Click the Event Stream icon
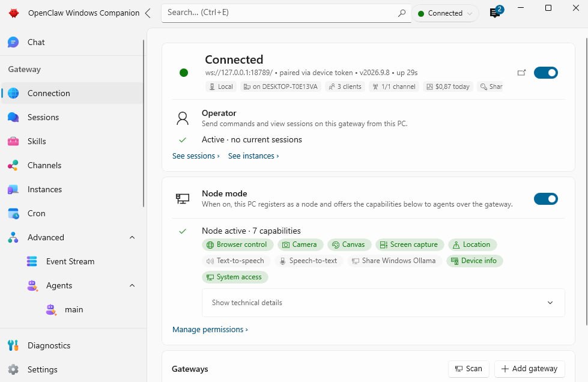The height and width of the screenshot is (382, 588). [x=32, y=261]
